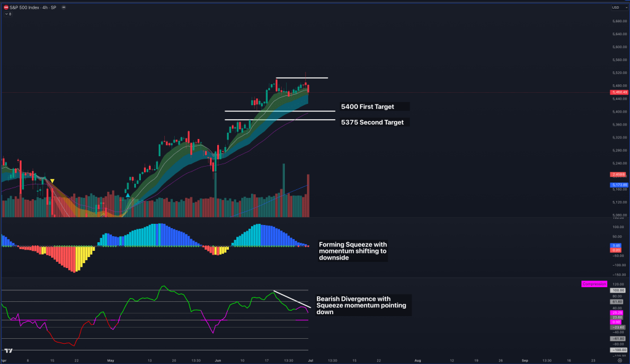Image resolution: width=630 pixels, height=364 pixels.
Task: Select the magenta indicator tag in oscillator pane
Action: tap(594, 283)
